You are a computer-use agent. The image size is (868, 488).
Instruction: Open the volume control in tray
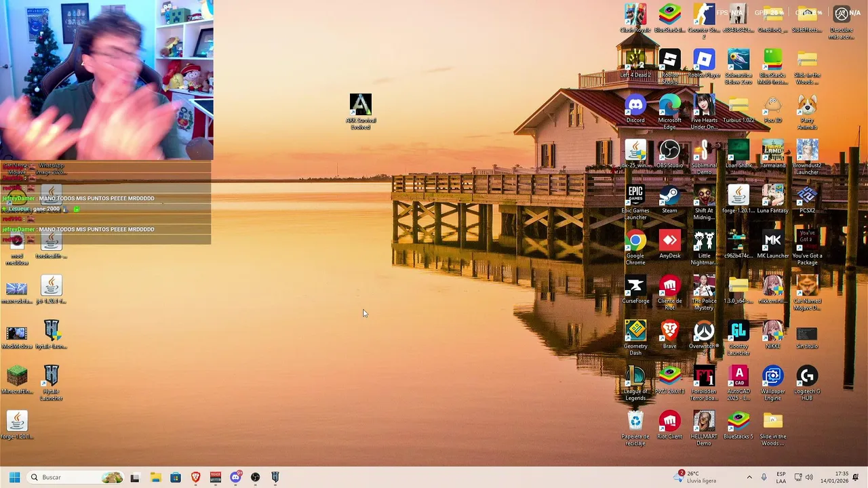[809, 477]
